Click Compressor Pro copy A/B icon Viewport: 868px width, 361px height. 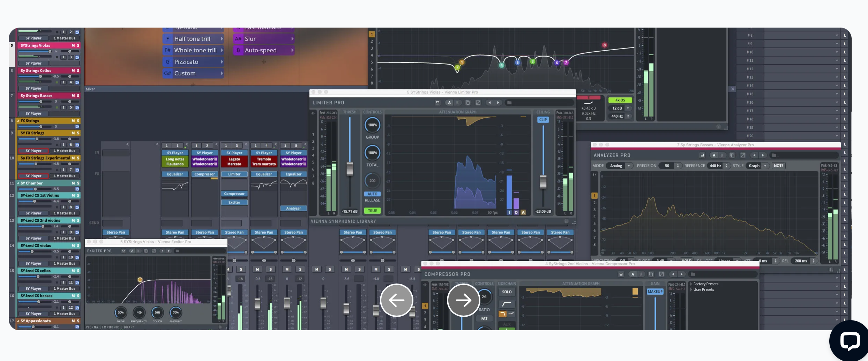point(651,274)
